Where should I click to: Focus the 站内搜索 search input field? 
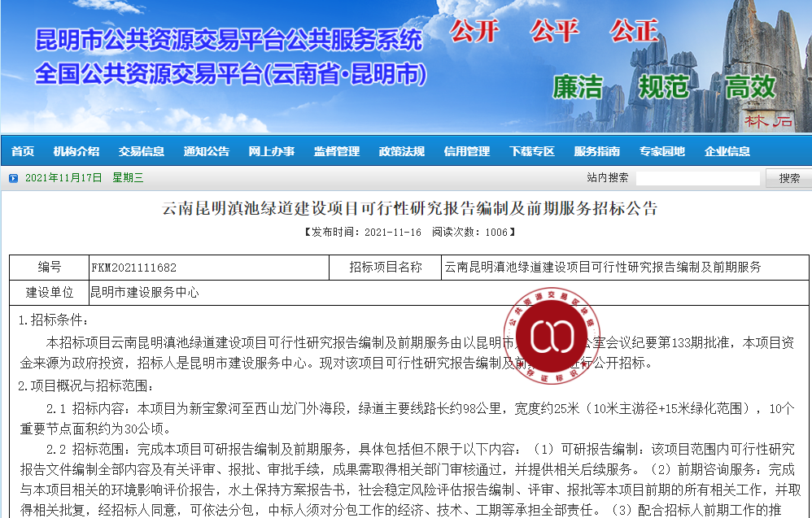[x=697, y=178]
